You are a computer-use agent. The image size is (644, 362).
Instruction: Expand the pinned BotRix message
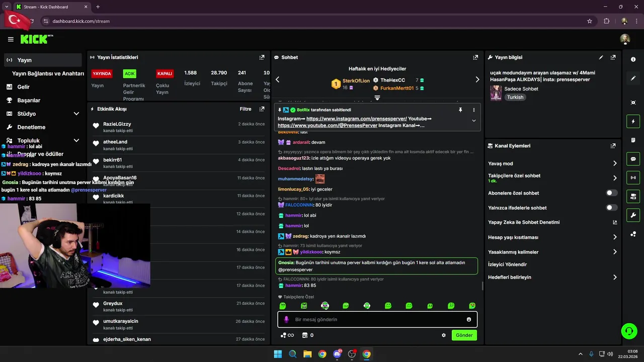[x=473, y=121]
